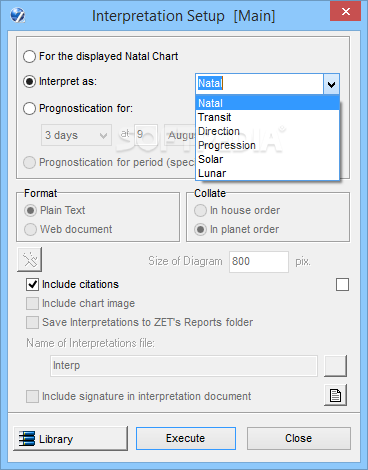Choose Progression from the dropdown list
The height and width of the screenshot is (470, 368).
(x=268, y=145)
